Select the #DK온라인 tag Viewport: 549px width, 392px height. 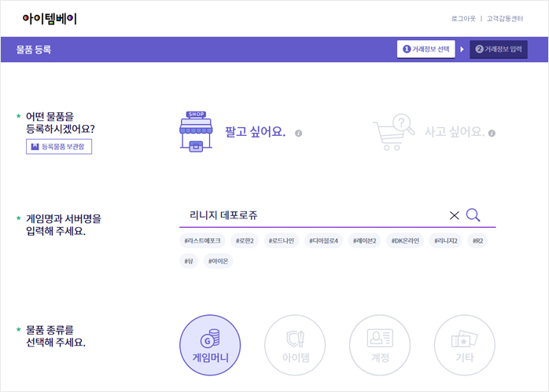pyautogui.click(x=405, y=240)
